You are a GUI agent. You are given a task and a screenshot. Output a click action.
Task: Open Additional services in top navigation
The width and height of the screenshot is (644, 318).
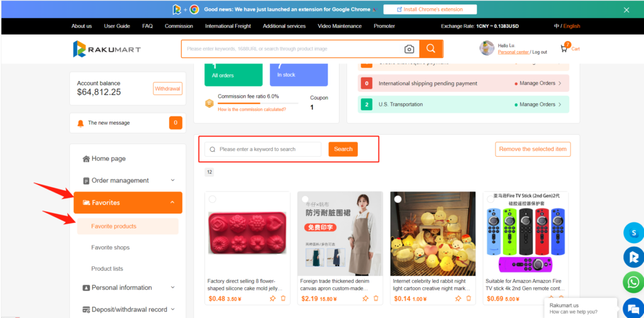click(x=284, y=26)
